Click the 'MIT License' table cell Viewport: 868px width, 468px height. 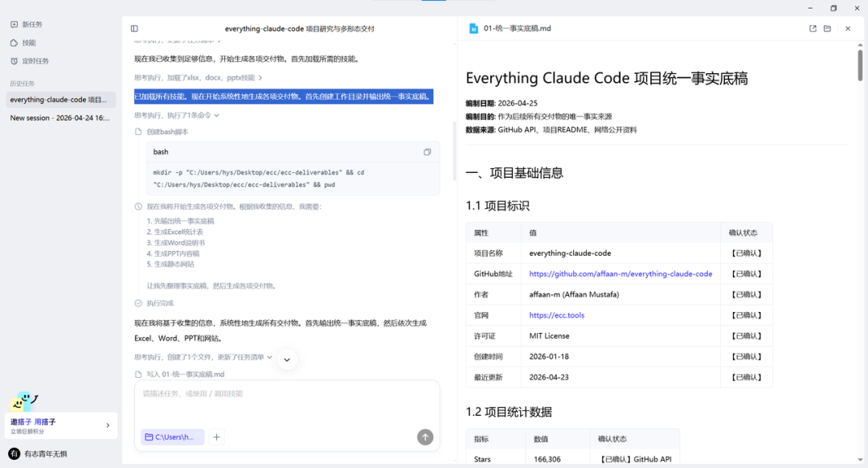tap(620, 336)
